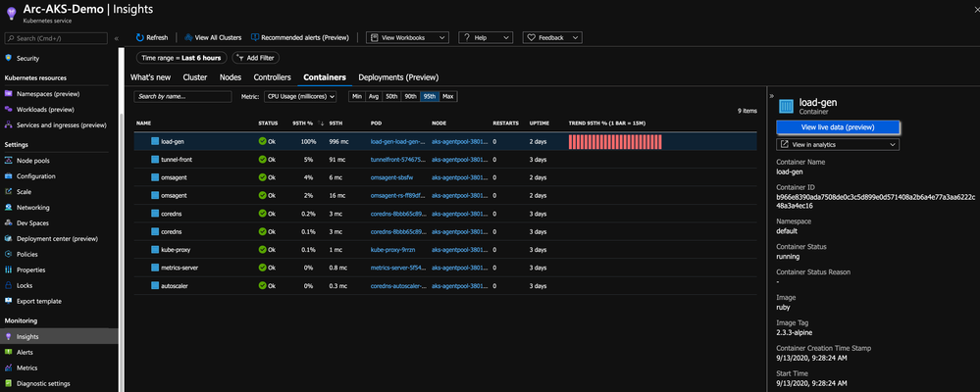This screenshot has height=392, width=980.
Task: Open Diagnostic settings sidebar icon
Action: (9, 383)
